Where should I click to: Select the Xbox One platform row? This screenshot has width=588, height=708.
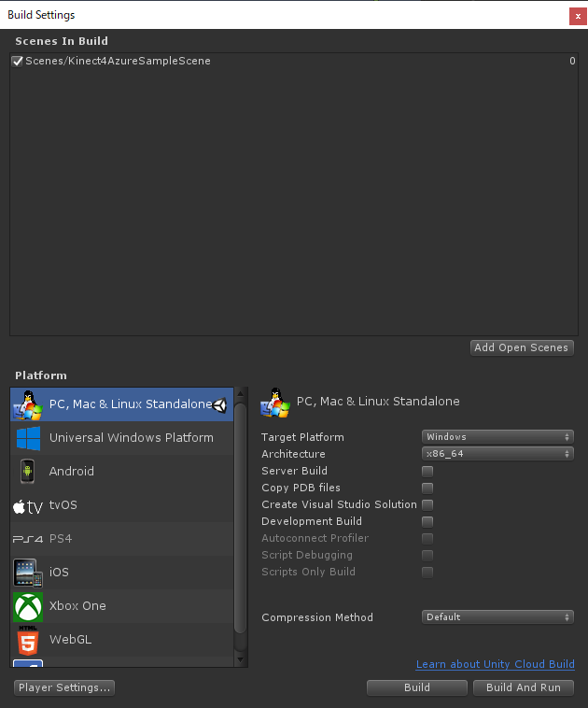pos(122,606)
